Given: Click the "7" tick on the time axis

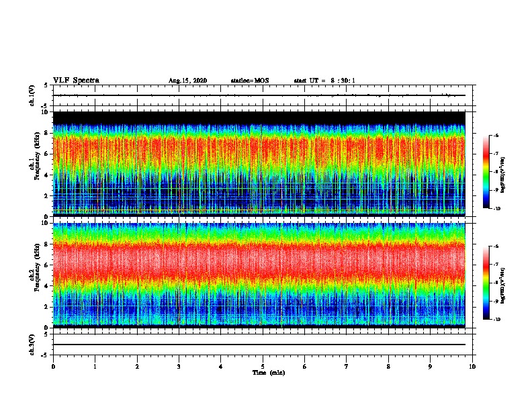Looking at the screenshot, I should [x=347, y=367].
